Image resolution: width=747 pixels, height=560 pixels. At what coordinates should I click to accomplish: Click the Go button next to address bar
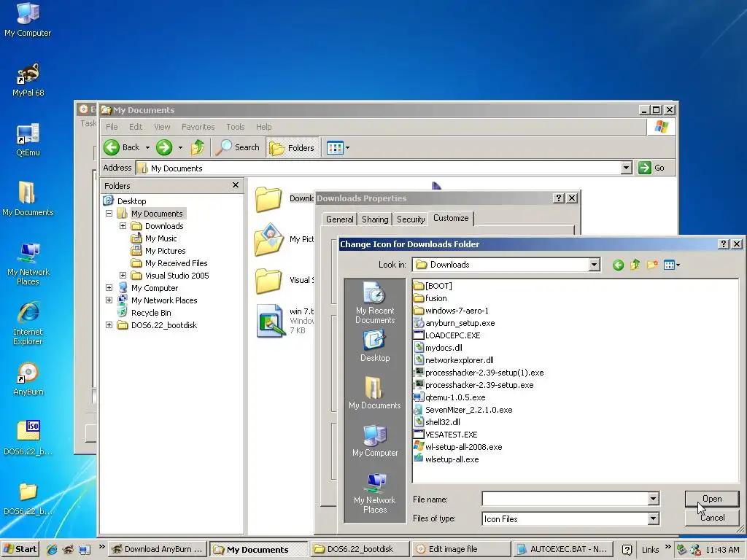click(651, 168)
